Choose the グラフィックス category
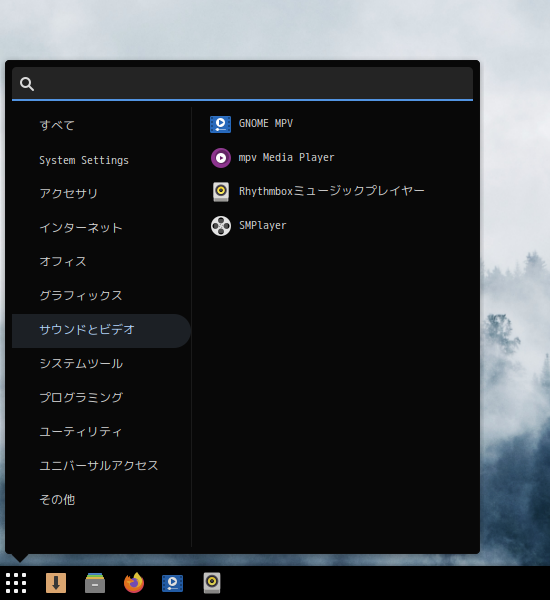Image resolution: width=550 pixels, height=600 pixels. [x=81, y=295]
